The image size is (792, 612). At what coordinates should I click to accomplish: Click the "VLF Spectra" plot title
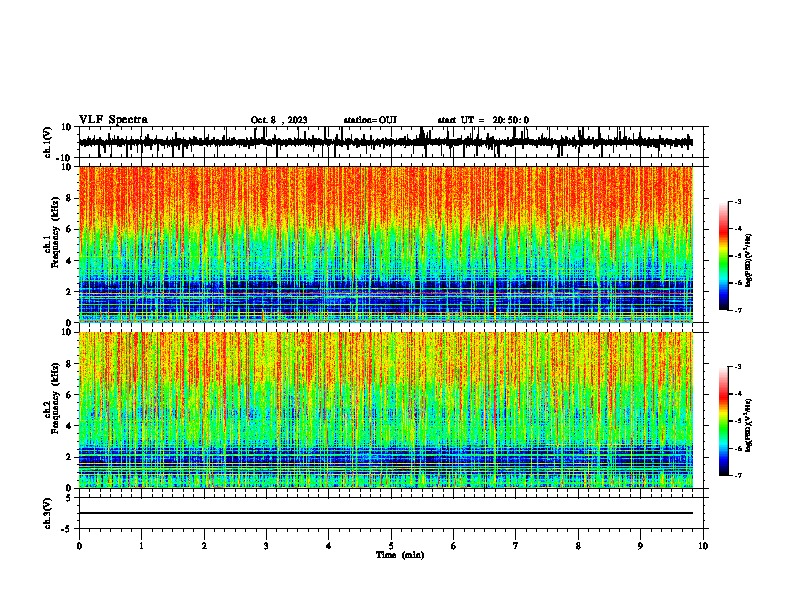113,119
